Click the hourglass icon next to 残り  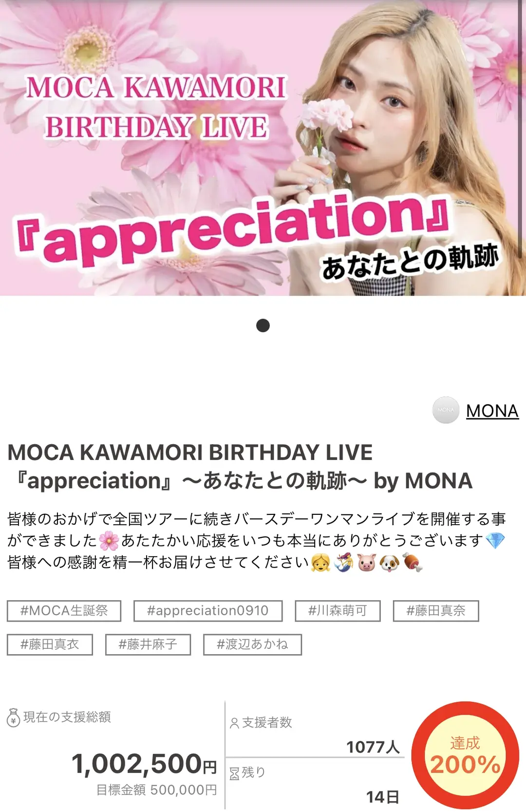coord(234,774)
